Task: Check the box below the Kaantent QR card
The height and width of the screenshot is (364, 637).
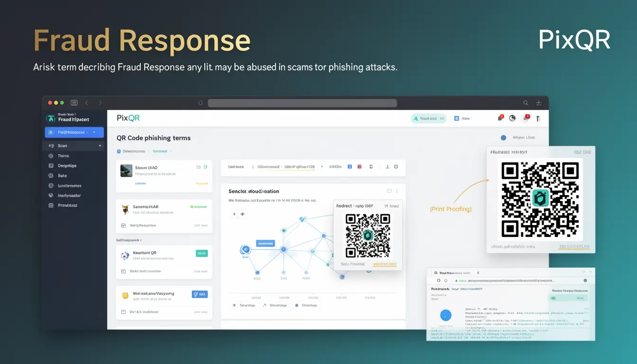Action: pos(124,271)
